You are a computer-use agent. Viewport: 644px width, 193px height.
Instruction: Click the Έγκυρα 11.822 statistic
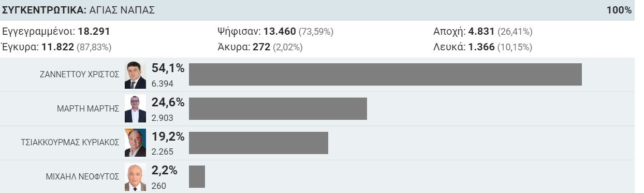coord(57,47)
